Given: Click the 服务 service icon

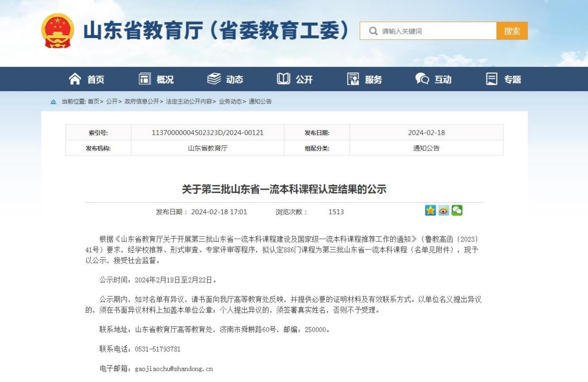Looking at the screenshot, I should click(353, 79).
